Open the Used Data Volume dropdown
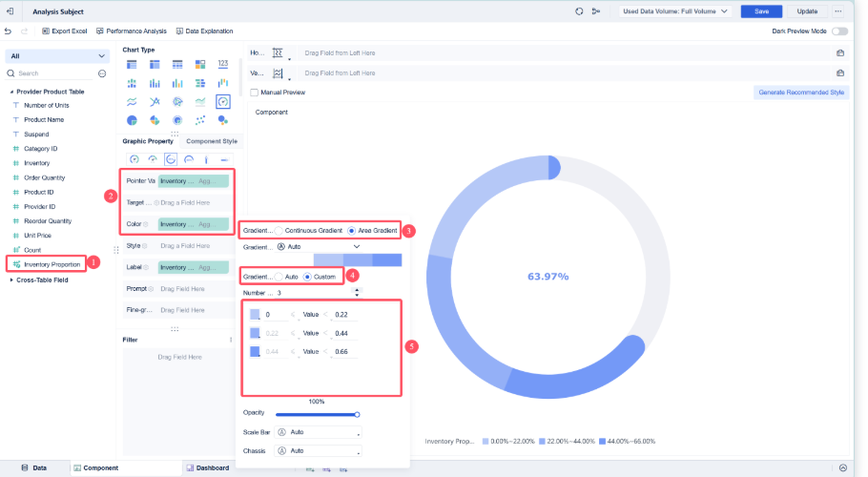This screenshot has width=868, height=477. pyautogui.click(x=674, y=11)
